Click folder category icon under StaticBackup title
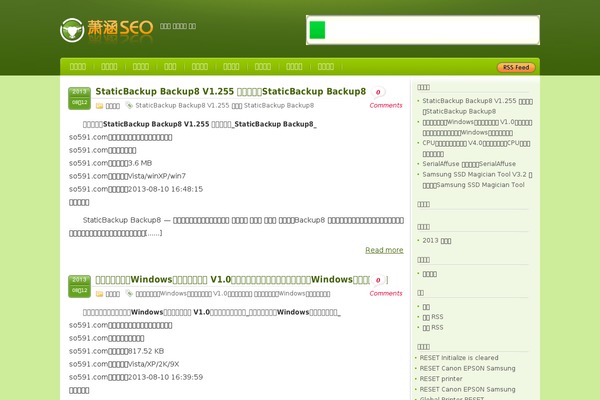This screenshot has height=400, width=600. pos(99,106)
